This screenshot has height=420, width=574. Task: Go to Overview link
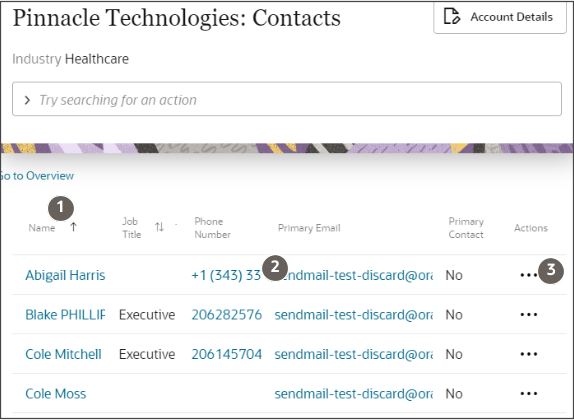37,176
